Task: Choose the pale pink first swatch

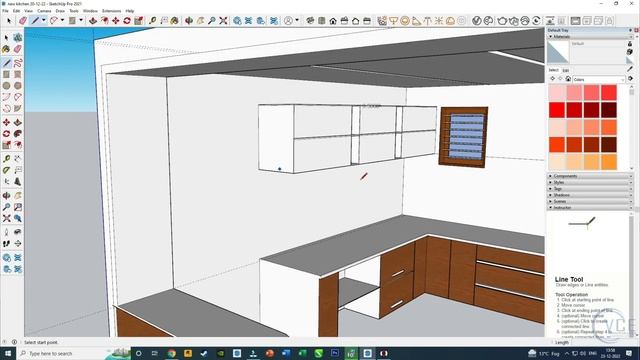Action: [x=557, y=93]
